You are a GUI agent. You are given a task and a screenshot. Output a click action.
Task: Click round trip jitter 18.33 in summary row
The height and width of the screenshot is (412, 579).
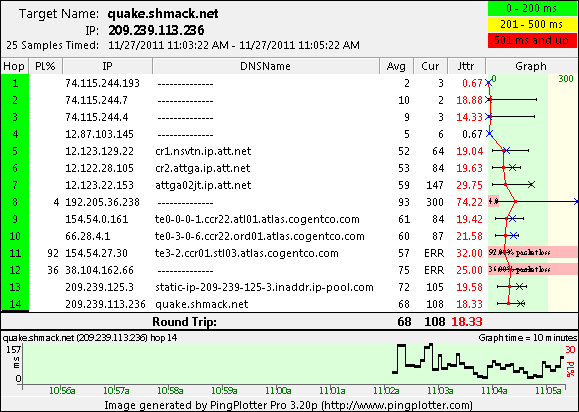click(x=467, y=322)
